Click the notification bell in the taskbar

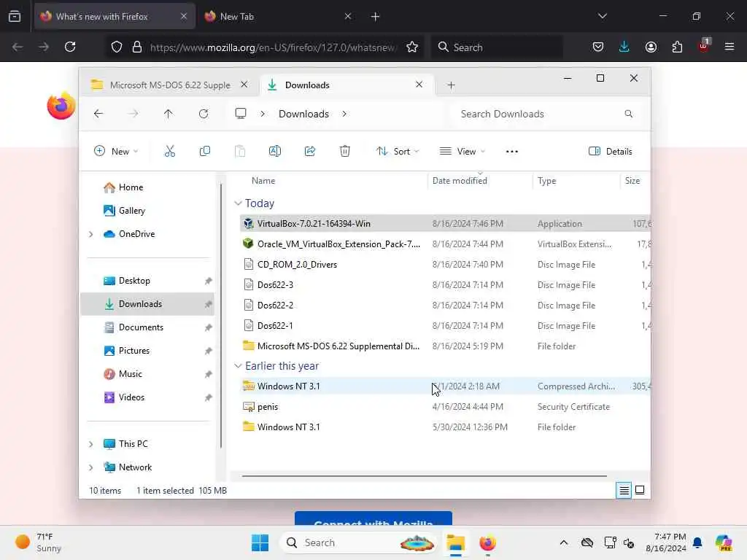(x=697, y=542)
